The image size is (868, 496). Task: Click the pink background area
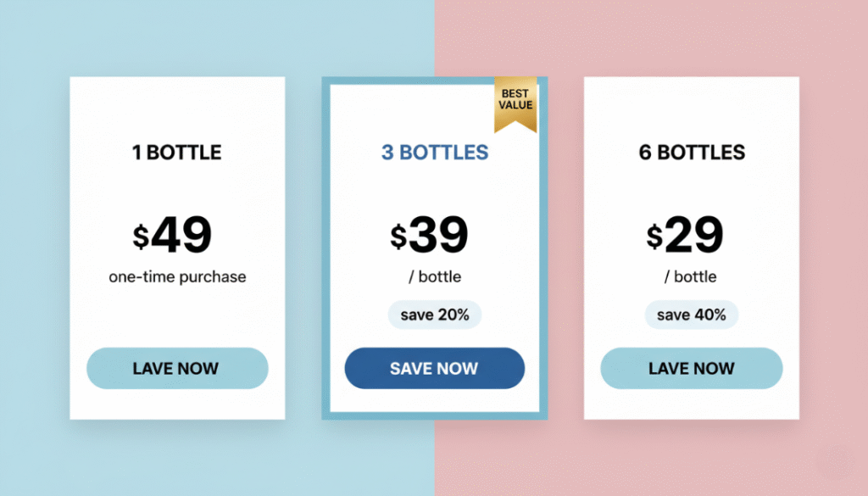pyautogui.click(x=833, y=254)
